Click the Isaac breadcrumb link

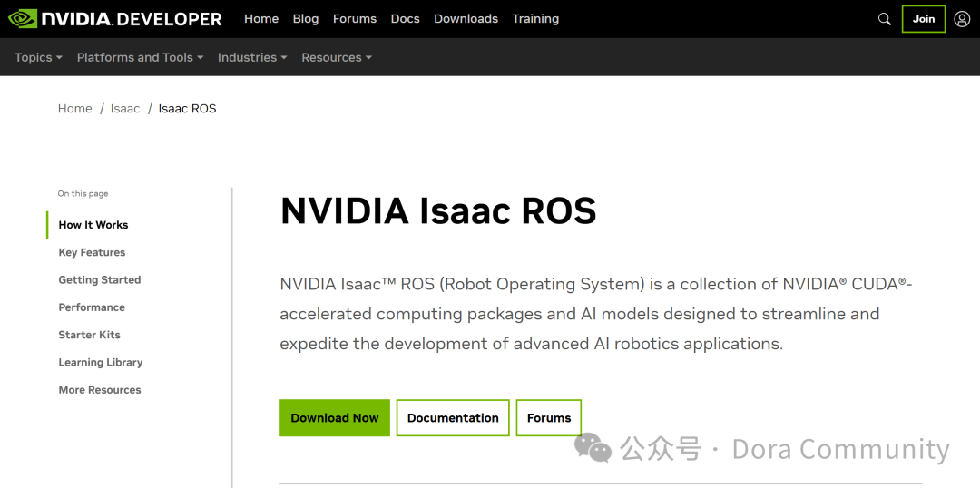pos(125,109)
